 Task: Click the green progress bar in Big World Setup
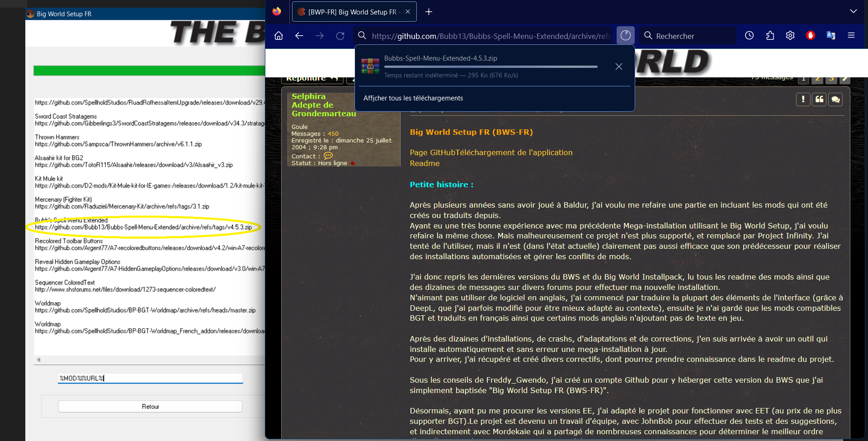(149, 71)
